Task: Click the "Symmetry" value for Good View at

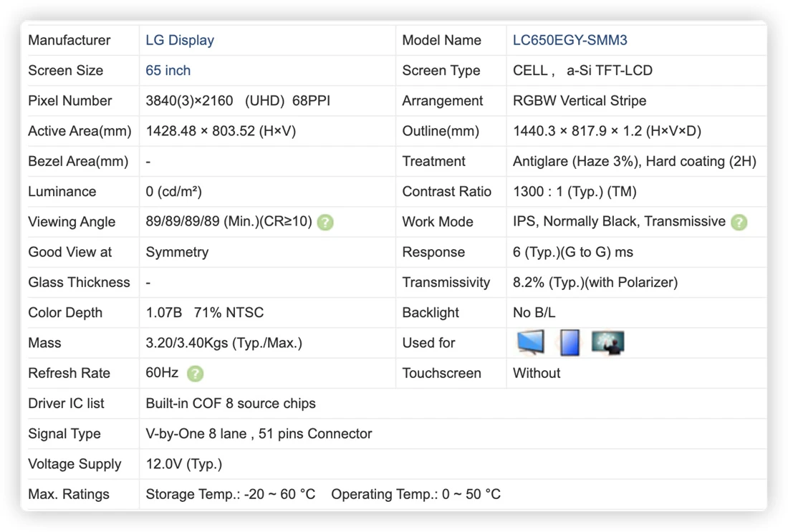Action: [177, 252]
